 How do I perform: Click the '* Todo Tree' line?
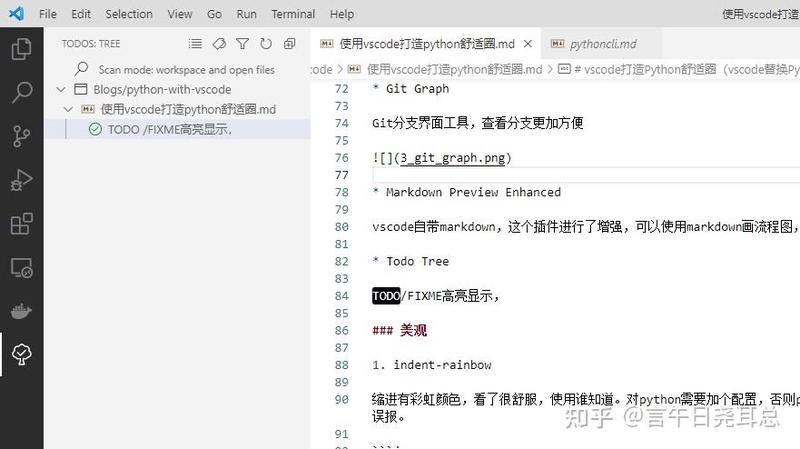[x=411, y=261]
